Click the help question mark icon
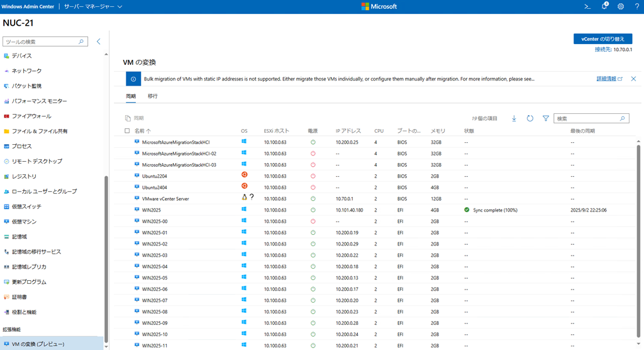The height and width of the screenshot is (350, 644). pyautogui.click(x=636, y=6)
